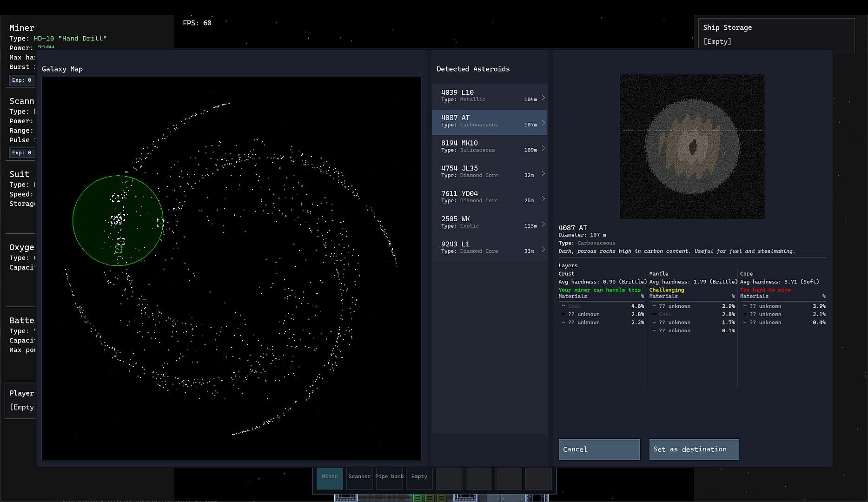Click the white bracket marker directly above green marker
The height and width of the screenshot is (502, 868).
(121, 241)
